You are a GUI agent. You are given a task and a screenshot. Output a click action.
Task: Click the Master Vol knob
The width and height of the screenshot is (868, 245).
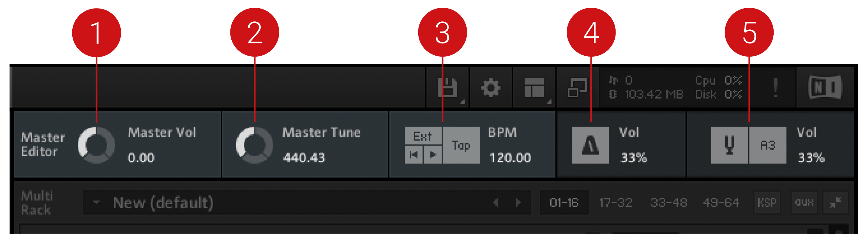[x=97, y=145]
